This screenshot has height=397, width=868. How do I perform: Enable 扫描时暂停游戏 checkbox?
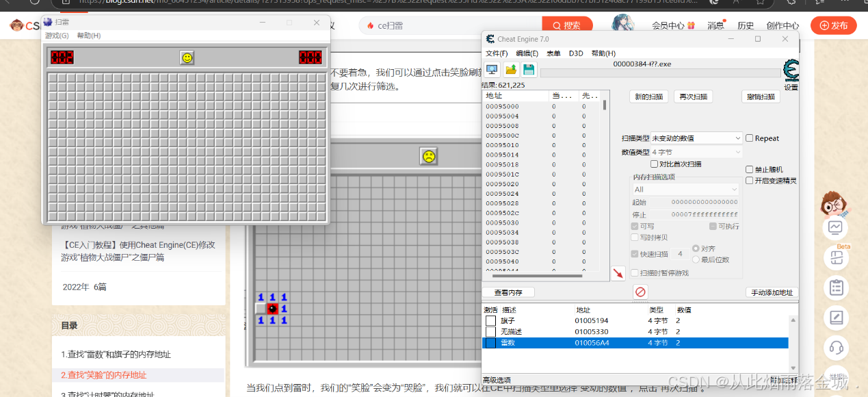(x=634, y=273)
